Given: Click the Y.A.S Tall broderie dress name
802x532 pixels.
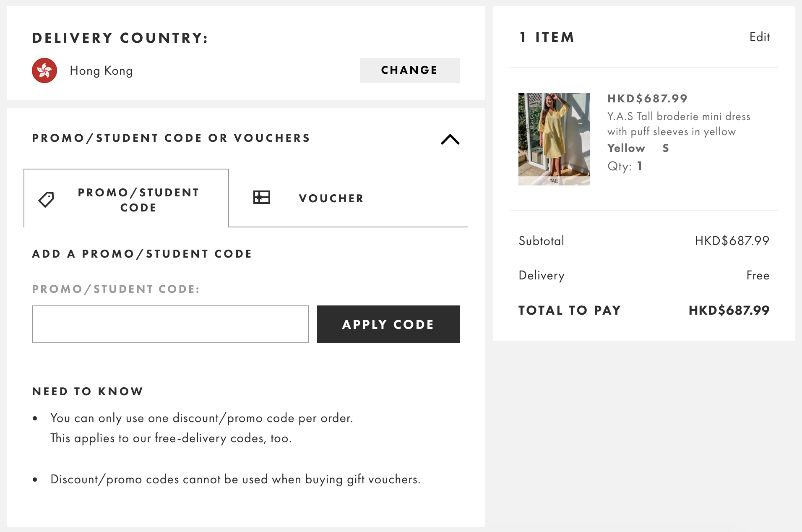Looking at the screenshot, I should click(678, 124).
